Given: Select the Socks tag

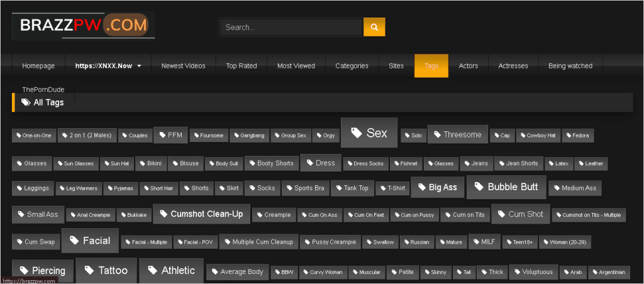Looking at the screenshot, I should point(262,188).
